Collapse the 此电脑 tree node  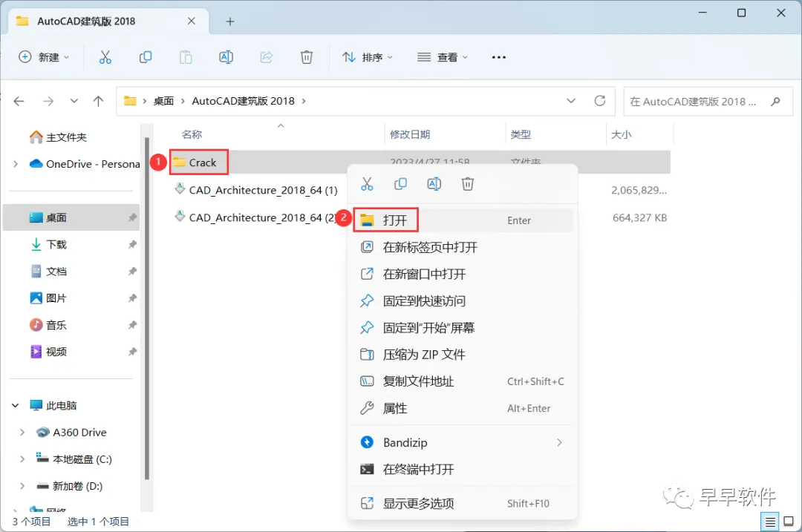[16, 405]
